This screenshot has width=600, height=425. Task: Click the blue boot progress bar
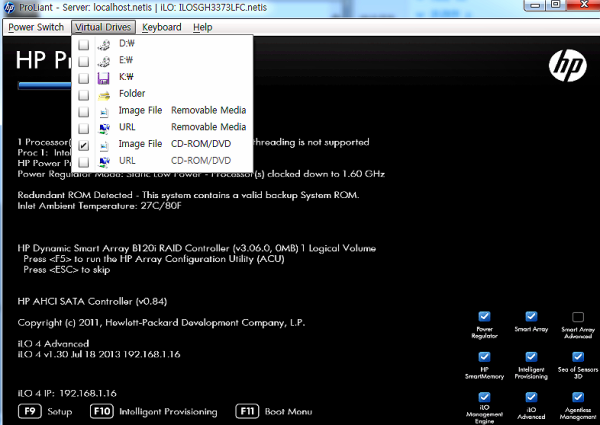coord(44,86)
